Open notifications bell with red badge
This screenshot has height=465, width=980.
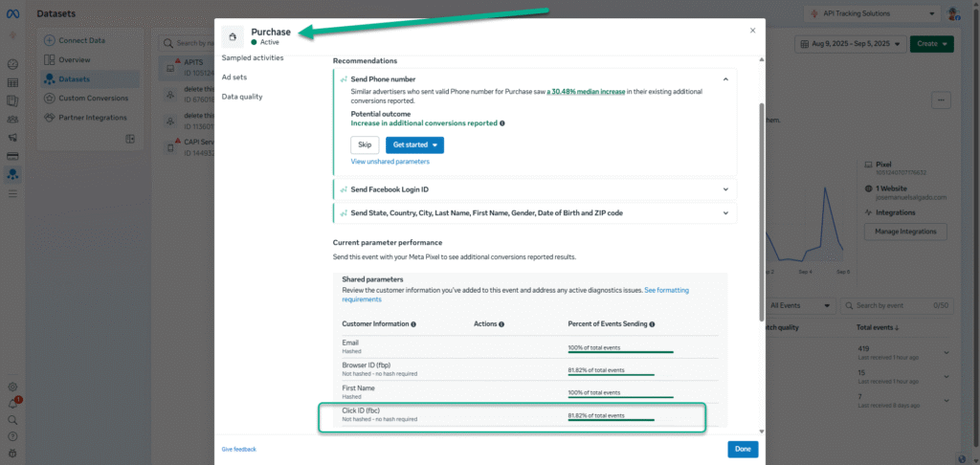(x=12, y=404)
